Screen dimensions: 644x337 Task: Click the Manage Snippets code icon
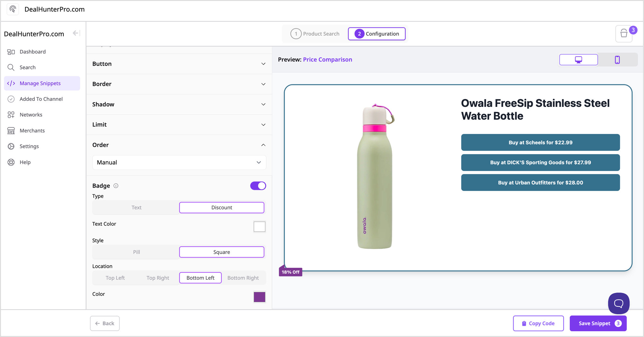pos(11,83)
